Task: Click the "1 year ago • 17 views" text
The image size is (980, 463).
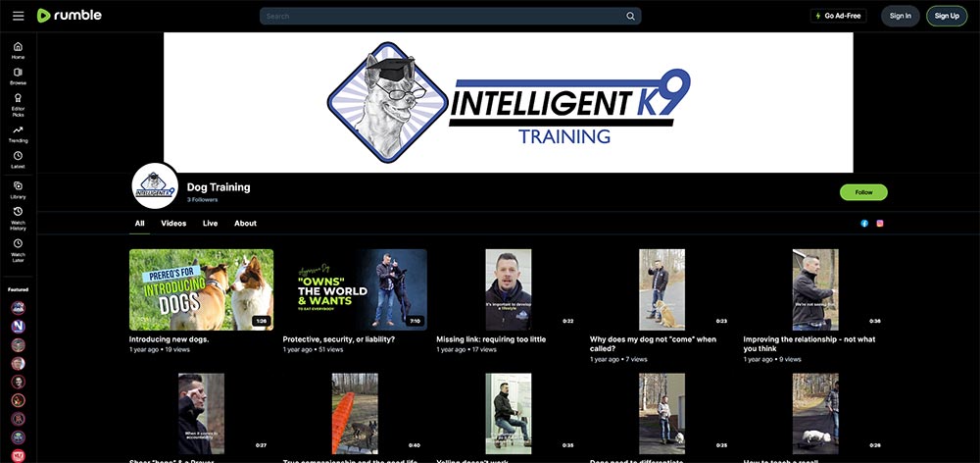Action: pyautogui.click(x=466, y=350)
